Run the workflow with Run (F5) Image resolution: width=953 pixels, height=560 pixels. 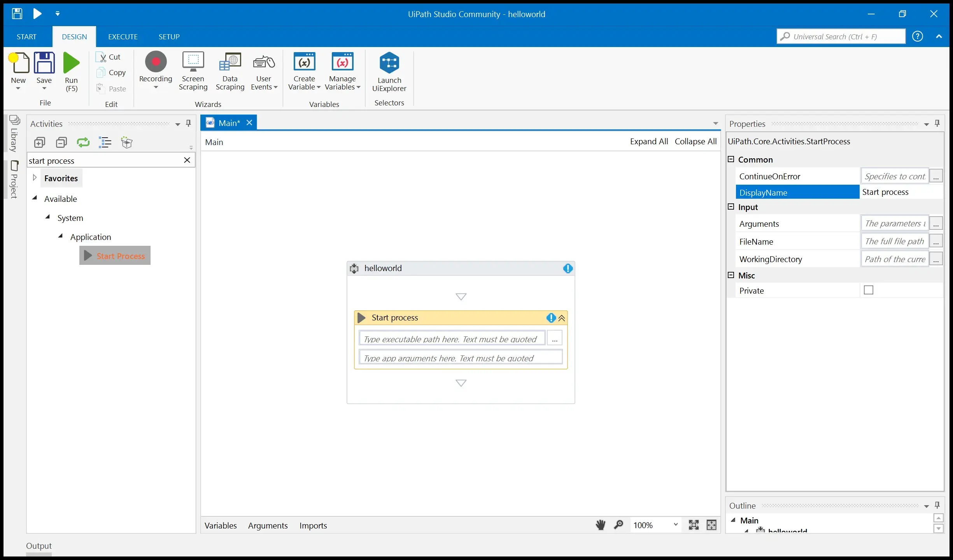[71, 71]
